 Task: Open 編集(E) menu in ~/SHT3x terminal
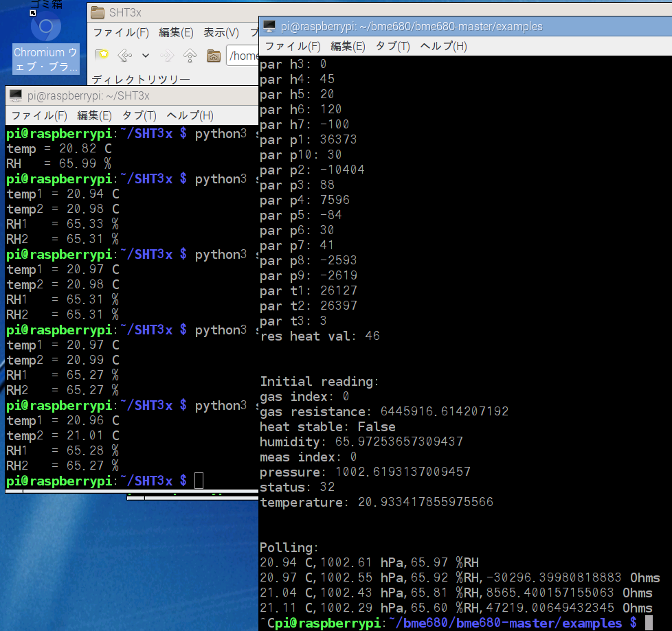pos(94,115)
